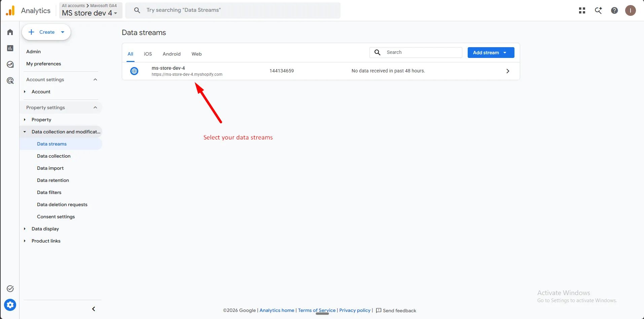This screenshot has height=319, width=644.
Task: Open the Create dropdown arrow
Action: (x=63, y=32)
